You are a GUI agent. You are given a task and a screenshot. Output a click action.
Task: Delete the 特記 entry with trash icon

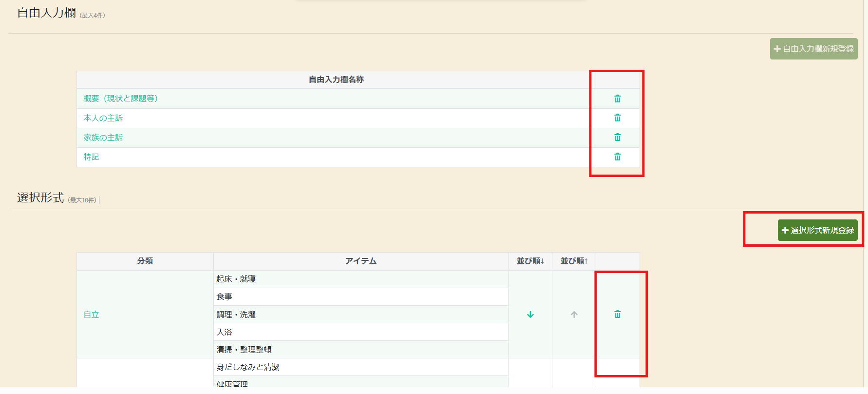(617, 157)
